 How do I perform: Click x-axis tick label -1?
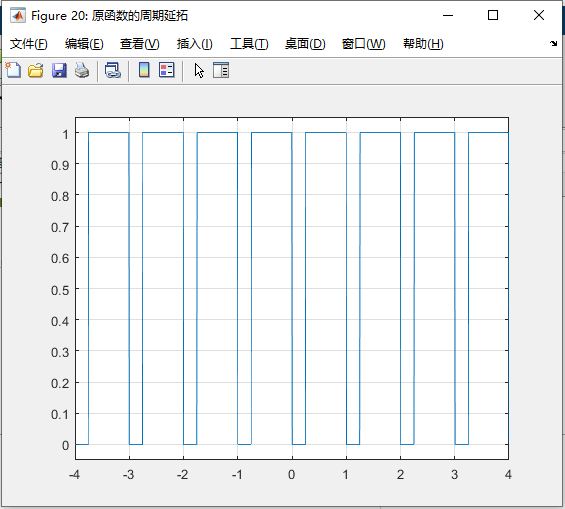click(x=237, y=475)
